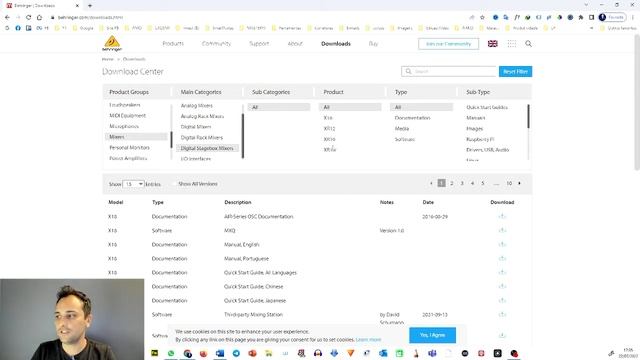Screen dimensions: 640x360
Task: Select Documentation in Type filter
Action: click(412, 118)
